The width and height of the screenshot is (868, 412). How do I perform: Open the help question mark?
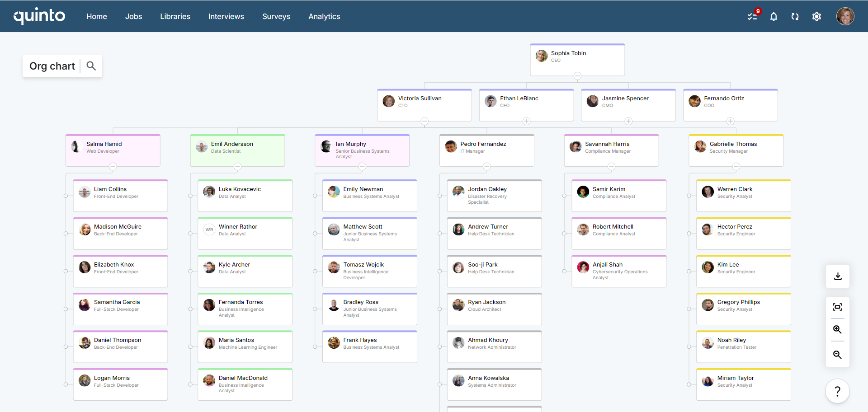[838, 391]
